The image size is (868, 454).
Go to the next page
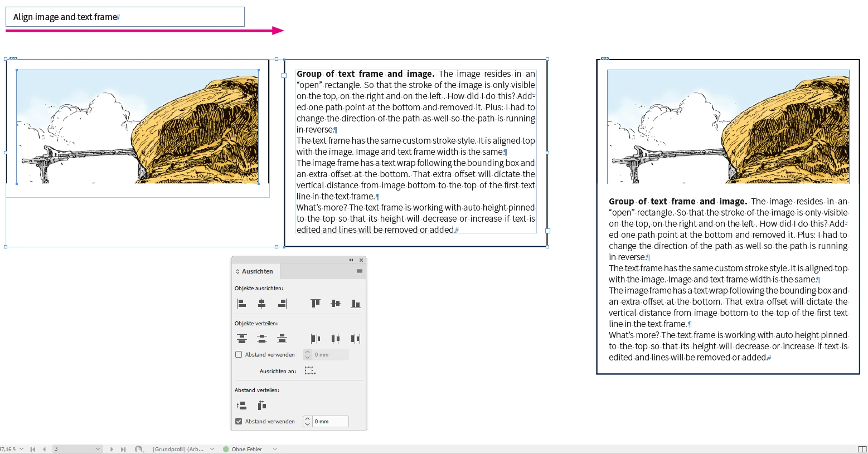111,449
